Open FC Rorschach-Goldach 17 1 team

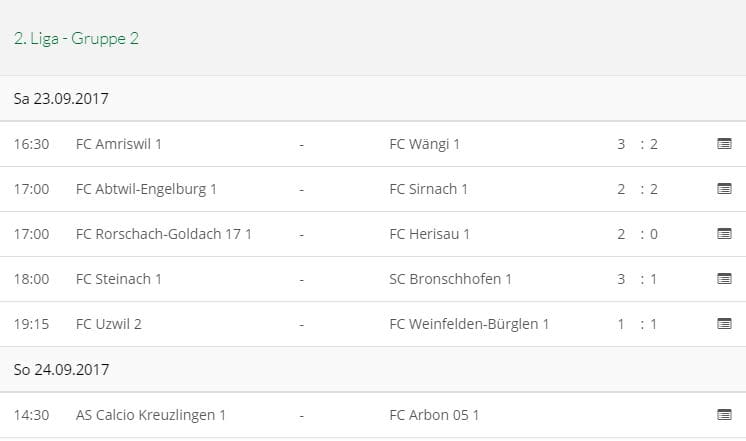(x=163, y=234)
